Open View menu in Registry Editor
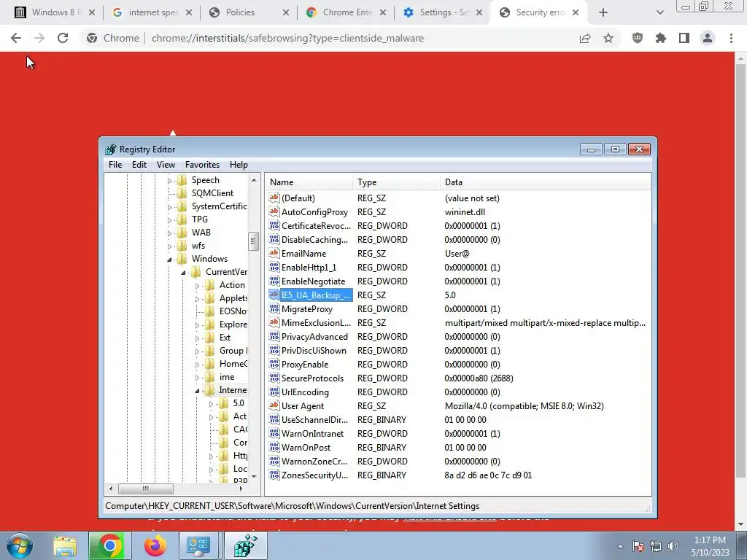 point(166,165)
